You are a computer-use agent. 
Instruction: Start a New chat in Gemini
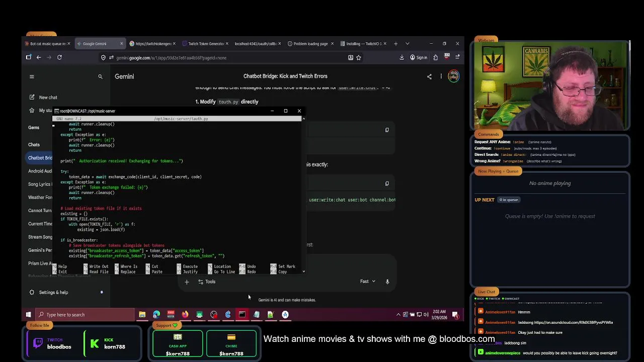pyautogui.click(x=43, y=97)
